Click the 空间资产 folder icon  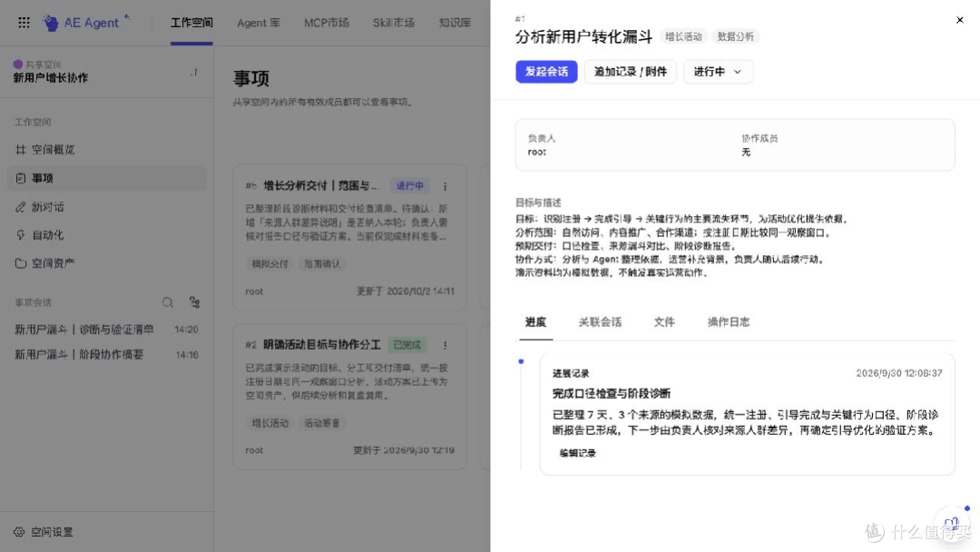[x=21, y=263]
